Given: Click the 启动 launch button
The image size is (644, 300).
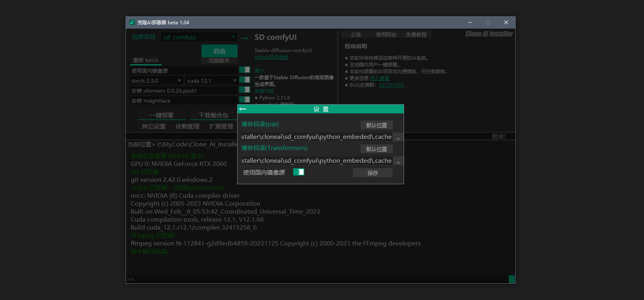Looking at the screenshot, I should 219,51.
